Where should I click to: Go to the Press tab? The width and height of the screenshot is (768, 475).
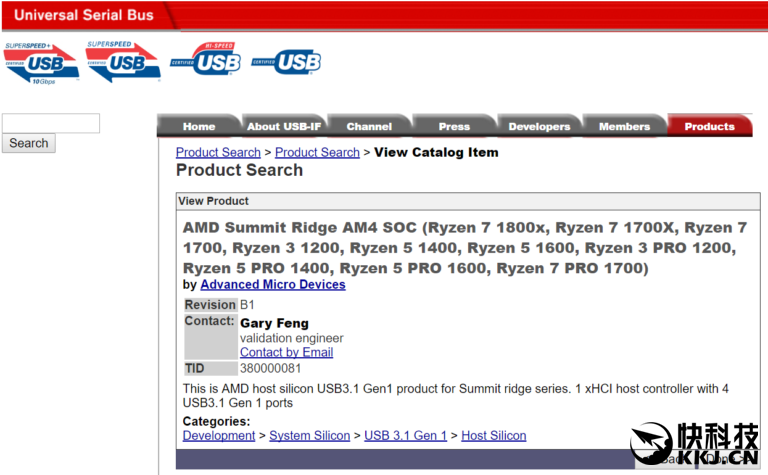(x=454, y=126)
